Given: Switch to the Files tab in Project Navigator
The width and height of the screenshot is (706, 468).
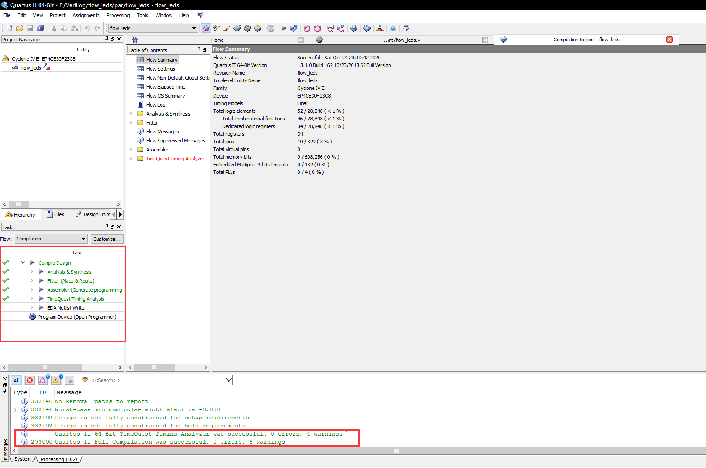Looking at the screenshot, I should pos(57,214).
